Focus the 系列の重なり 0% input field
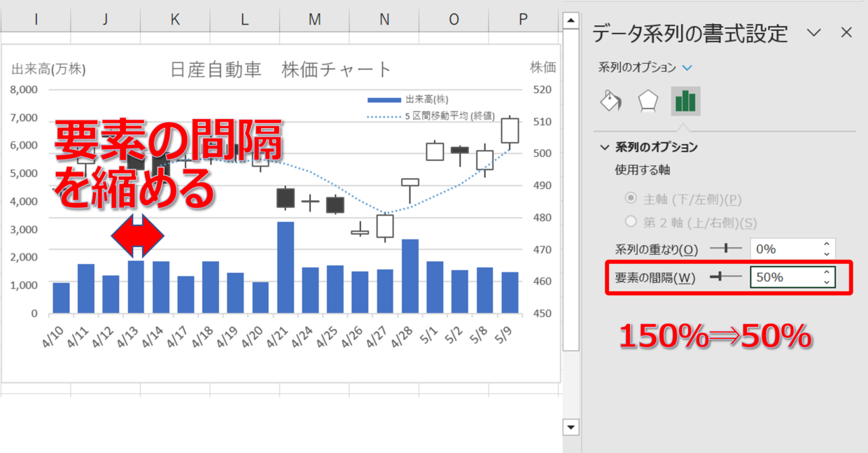Image resolution: width=868 pixels, height=453 pixels. (784, 249)
